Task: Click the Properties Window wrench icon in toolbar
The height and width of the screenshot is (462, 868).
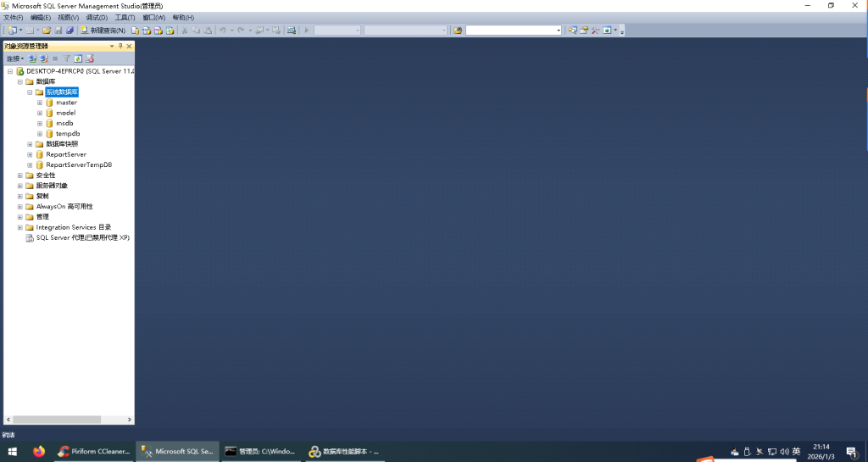Action: click(595, 31)
